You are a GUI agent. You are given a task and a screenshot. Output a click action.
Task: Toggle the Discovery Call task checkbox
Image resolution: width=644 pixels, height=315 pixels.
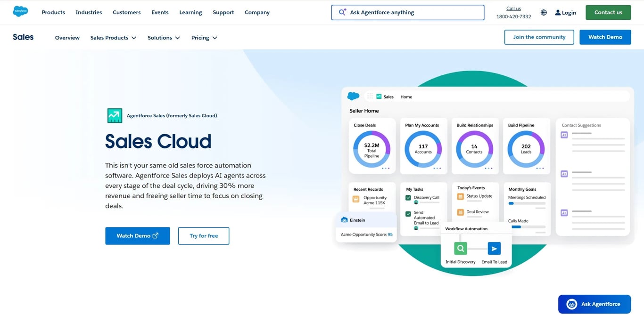click(408, 198)
